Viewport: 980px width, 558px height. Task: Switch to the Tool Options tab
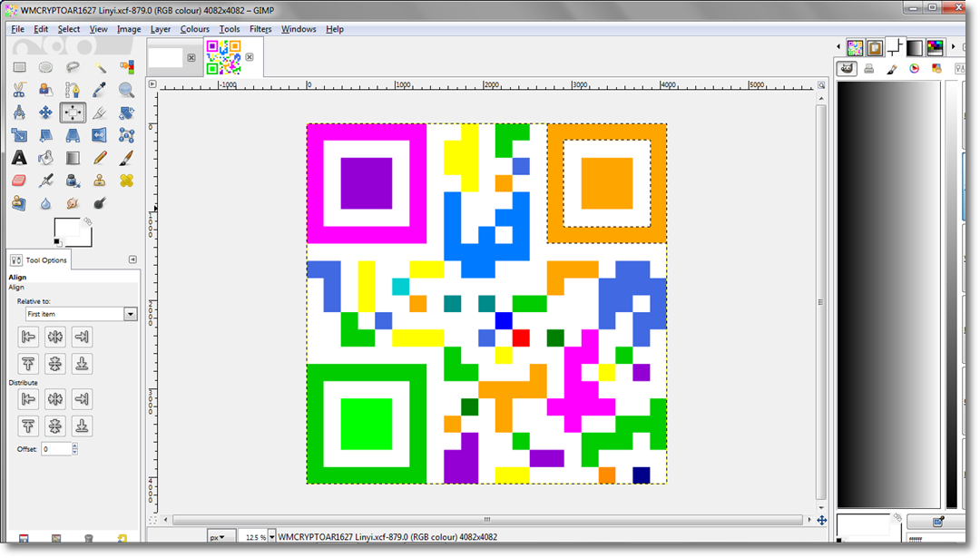(39, 259)
